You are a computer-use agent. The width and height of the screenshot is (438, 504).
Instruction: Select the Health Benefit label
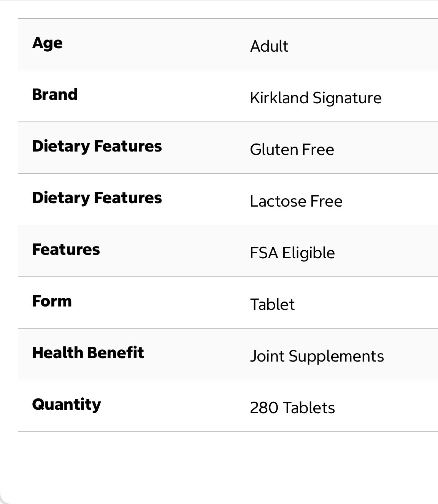(x=88, y=353)
